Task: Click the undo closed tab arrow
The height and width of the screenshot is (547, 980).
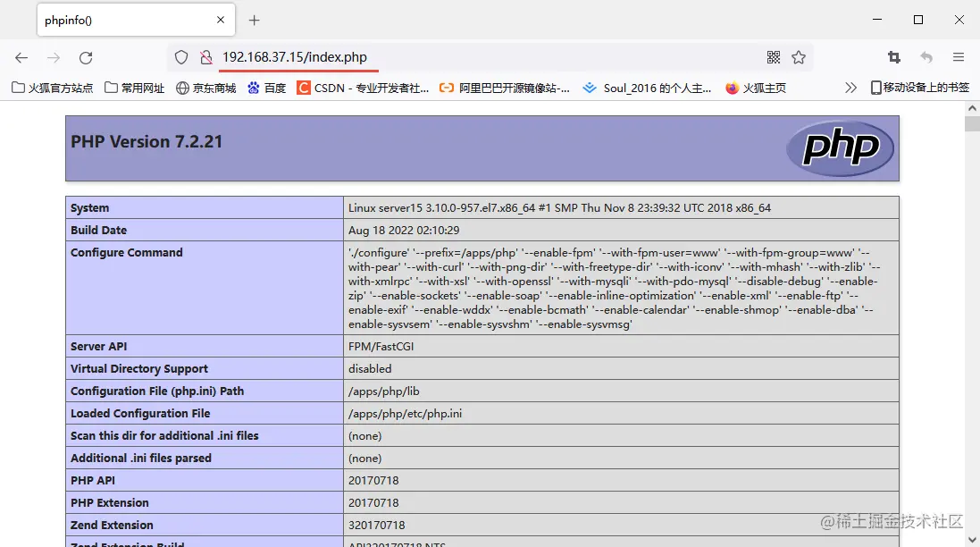Action: [x=926, y=57]
